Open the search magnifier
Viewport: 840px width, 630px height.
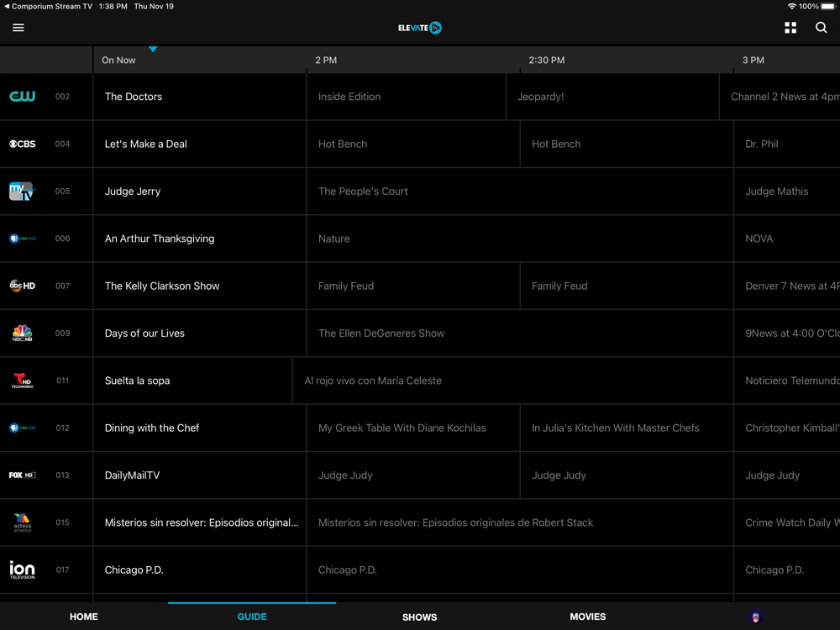click(x=821, y=28)
